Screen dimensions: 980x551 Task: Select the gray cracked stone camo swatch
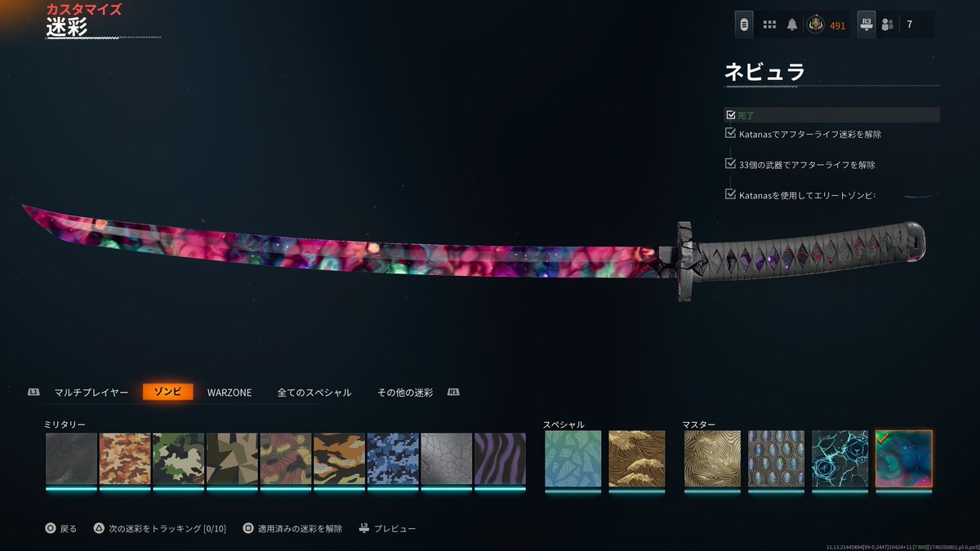click(447, 459)
